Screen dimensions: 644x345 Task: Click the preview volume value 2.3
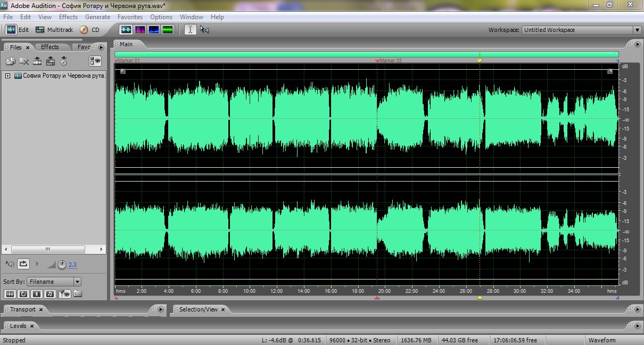point(72,265)
